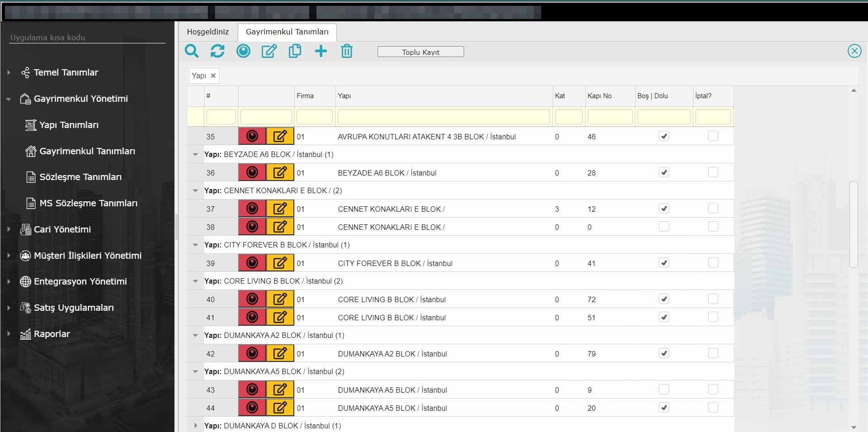Uncheck Boş/Dolu checkbox on row 44
The image size is (868, 432).
pyautogui.click(x=663, y=408)
